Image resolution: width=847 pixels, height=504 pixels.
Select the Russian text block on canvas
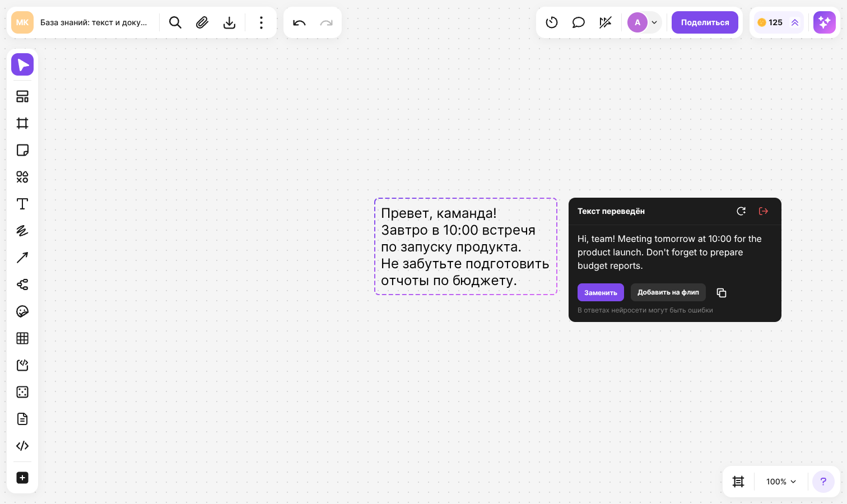466,246
